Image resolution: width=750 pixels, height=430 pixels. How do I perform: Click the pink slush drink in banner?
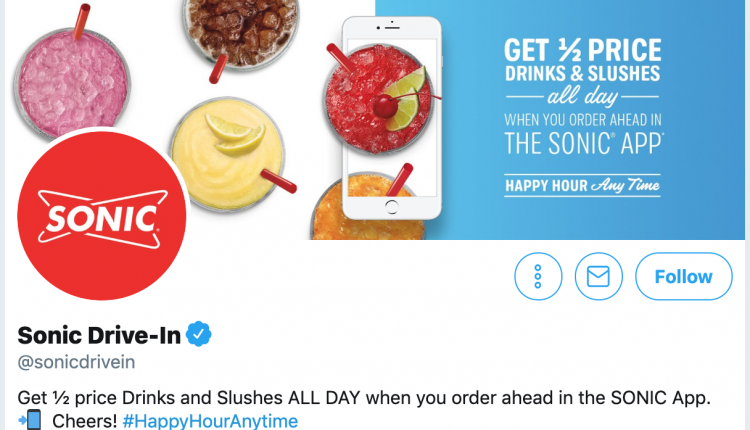click(x=72, y=82)
